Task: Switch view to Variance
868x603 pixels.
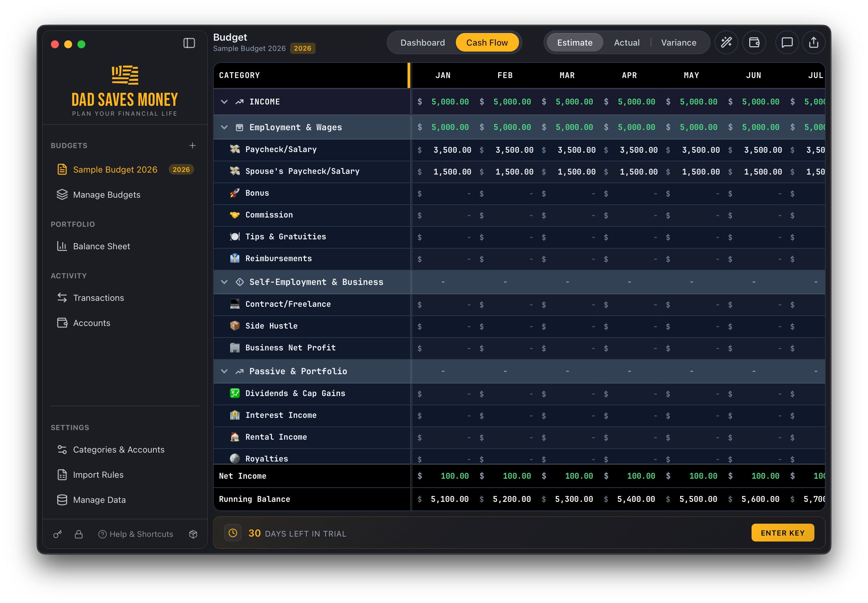Action: 678,43
